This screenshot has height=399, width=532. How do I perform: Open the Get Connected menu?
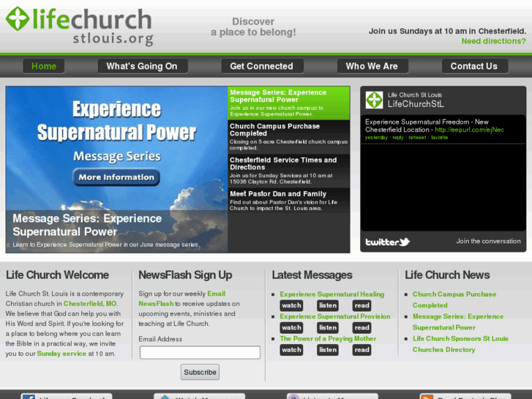click(x=262, y=66)
